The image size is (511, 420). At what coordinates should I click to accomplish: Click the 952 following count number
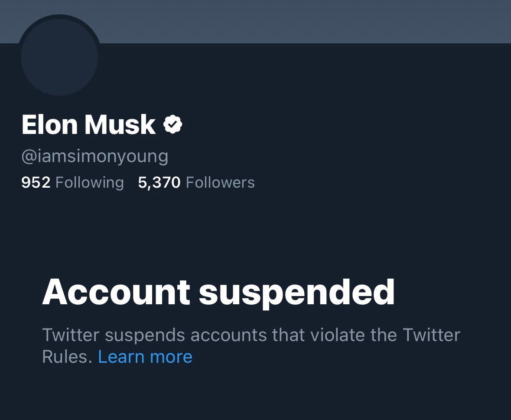click(36, 182)
